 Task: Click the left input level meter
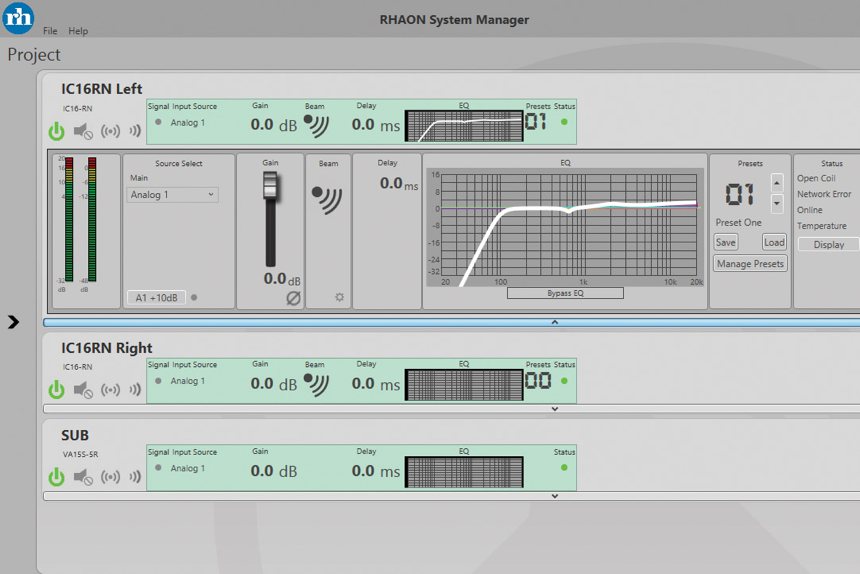[69, 219]
